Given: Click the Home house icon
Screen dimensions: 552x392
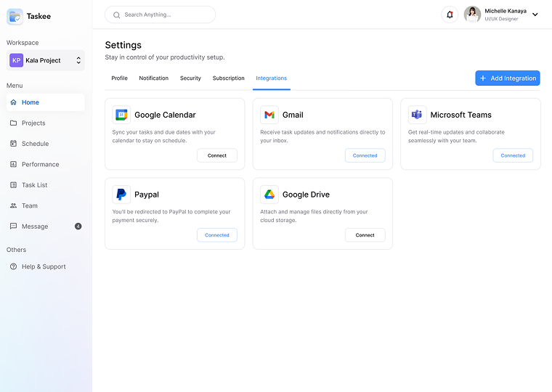Looking at the screenshot, I should (13, 102).
